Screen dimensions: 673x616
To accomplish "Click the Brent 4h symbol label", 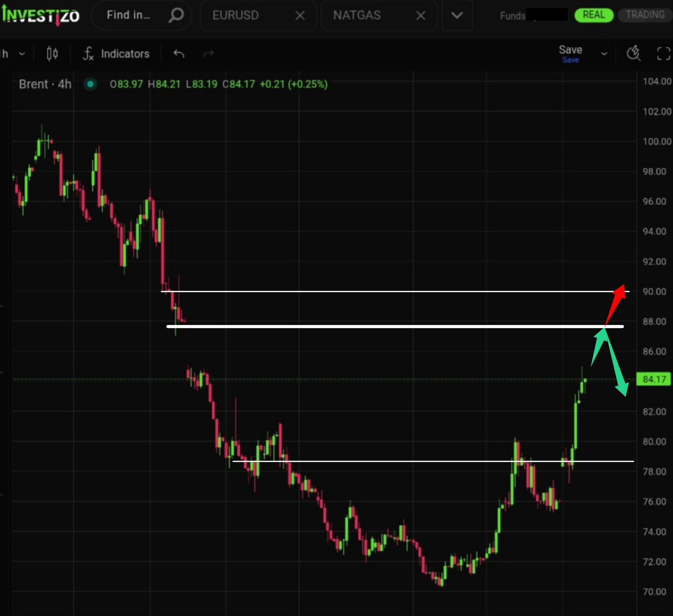I will 45,84.
